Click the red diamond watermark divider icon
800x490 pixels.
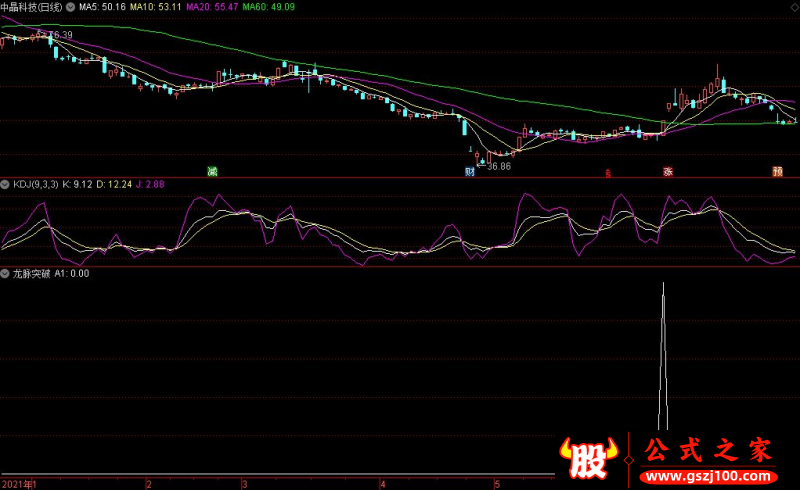coord(629,460)
